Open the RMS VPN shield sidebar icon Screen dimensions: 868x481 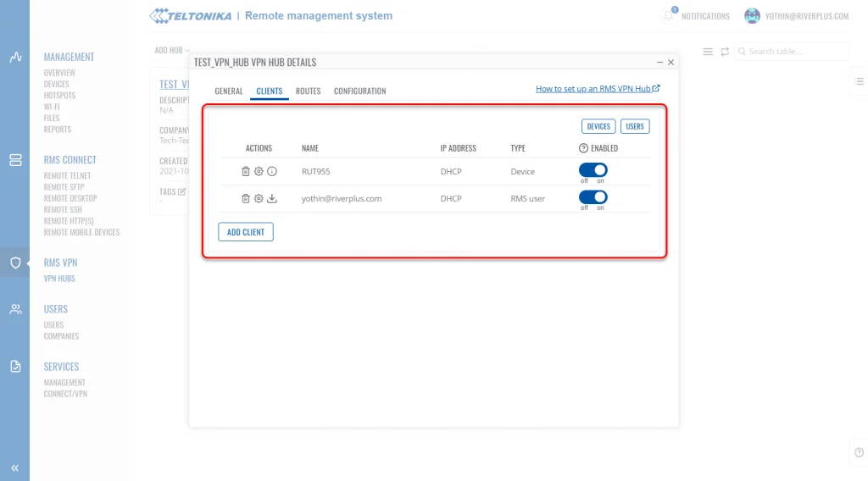tap(15, 263)
